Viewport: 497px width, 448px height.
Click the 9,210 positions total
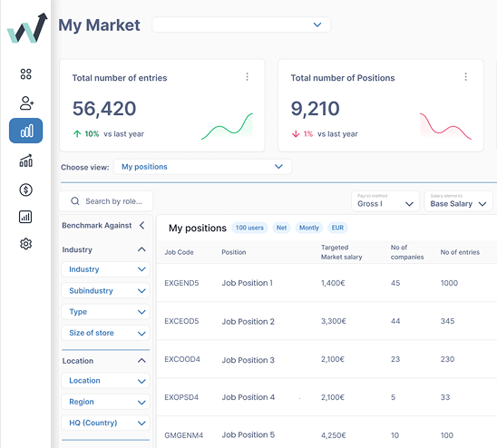(315, 109)
